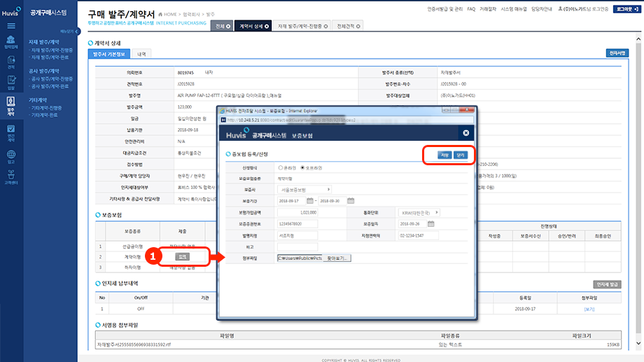Click the empty 비고 input field
Screen dimensions: 644x362
(297, 247)
